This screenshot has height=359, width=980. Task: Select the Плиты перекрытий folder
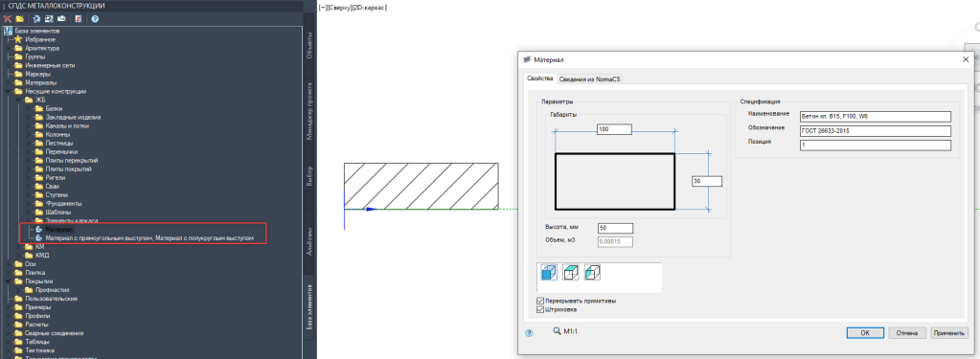coord(71,161)
